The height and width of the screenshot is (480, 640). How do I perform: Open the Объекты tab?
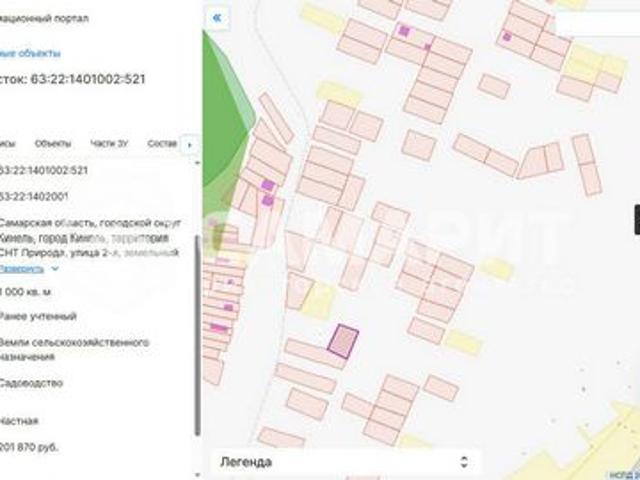pos(53,143)
